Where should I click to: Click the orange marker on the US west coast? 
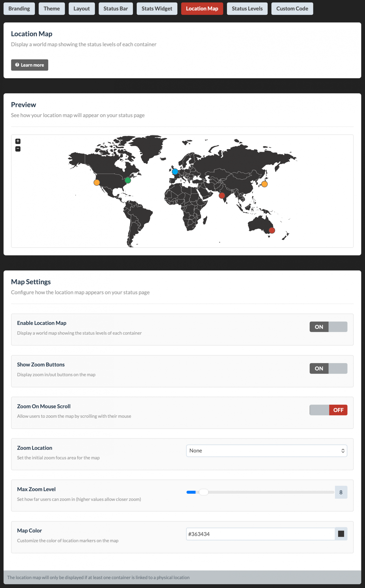pos(96,182)
